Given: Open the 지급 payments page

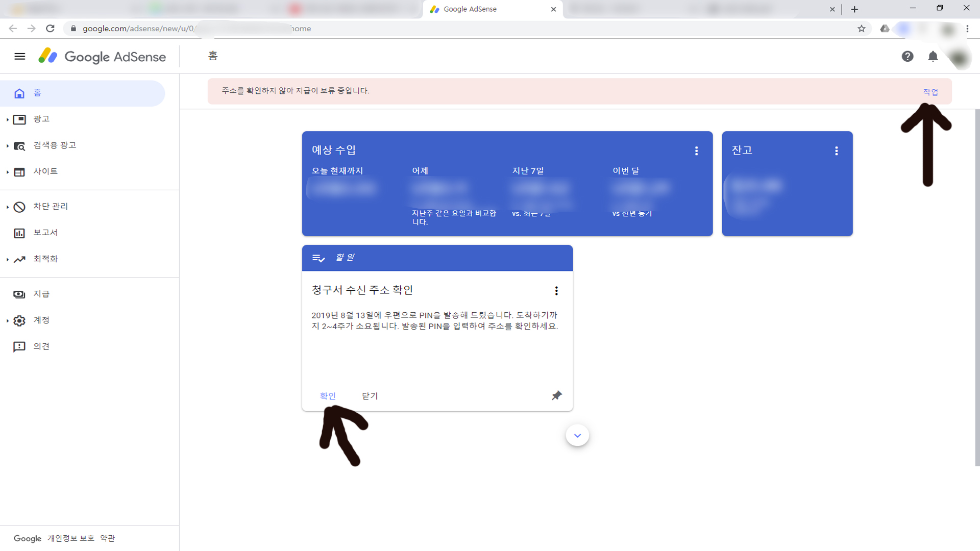Looking at the screenshot, I should click(41, 294).
